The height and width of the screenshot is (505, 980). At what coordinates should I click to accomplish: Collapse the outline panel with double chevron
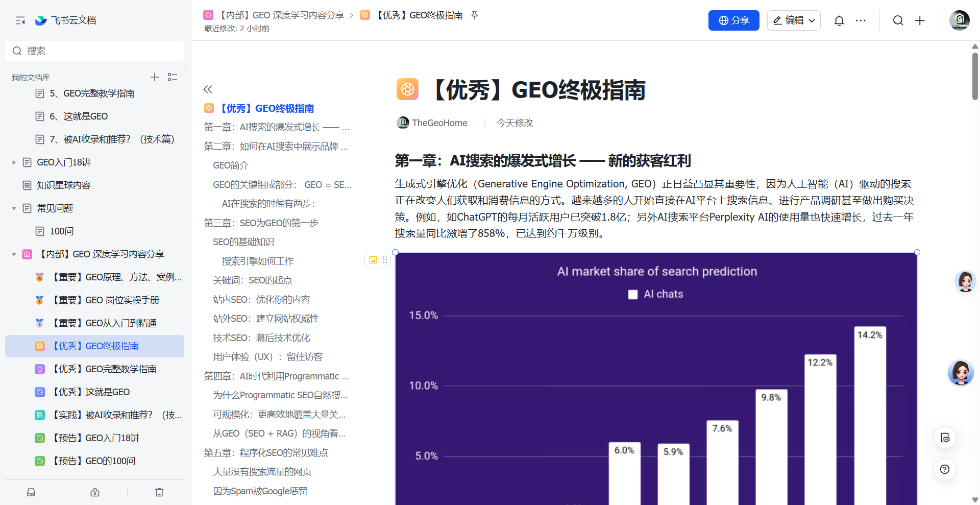click(x=208, y=89)
